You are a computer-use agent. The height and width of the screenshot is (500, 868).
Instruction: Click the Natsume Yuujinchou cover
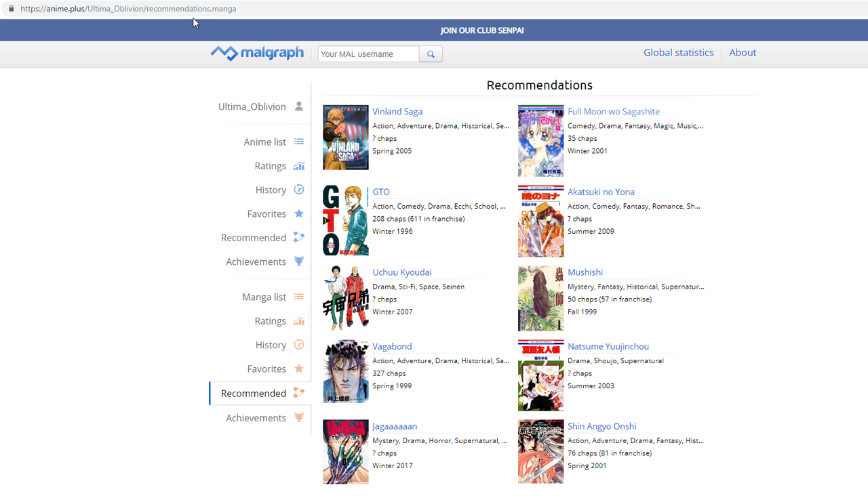541,375
